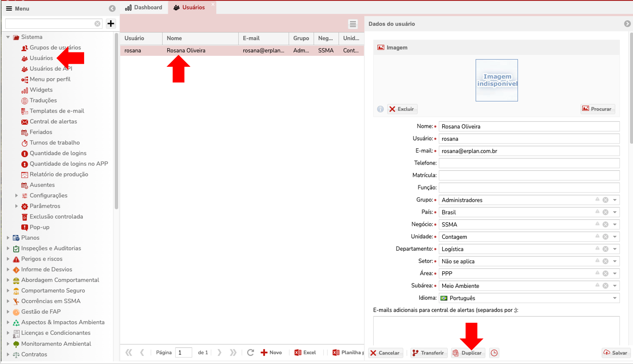This screenshot has height=364, width=633.
Task: Click the Matrícula input field
Action: 529,175
